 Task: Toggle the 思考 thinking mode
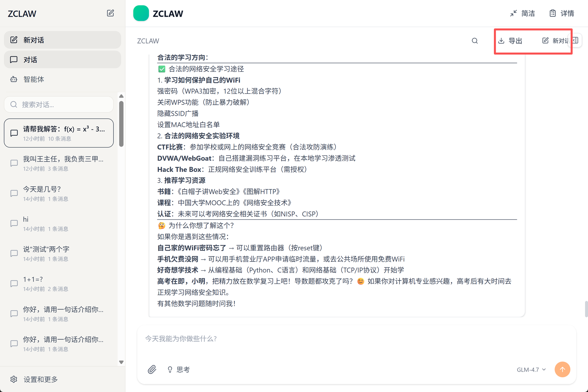[178, 370]
